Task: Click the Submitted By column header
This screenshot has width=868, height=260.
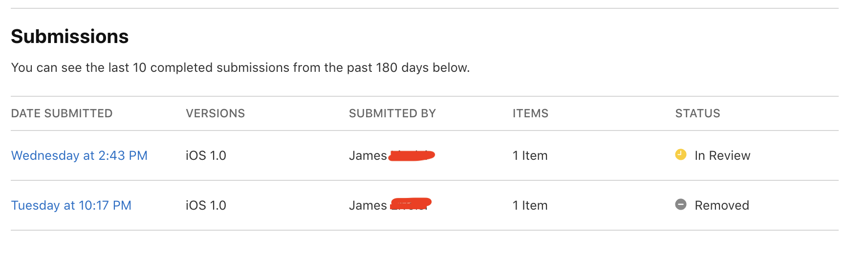Action: click(x=392, y=113)
